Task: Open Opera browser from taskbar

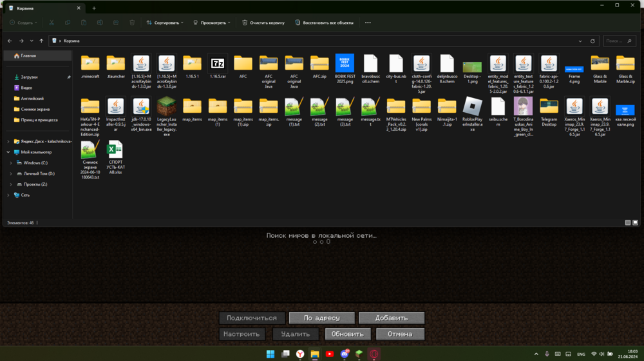Action: [x=374, y=354]
